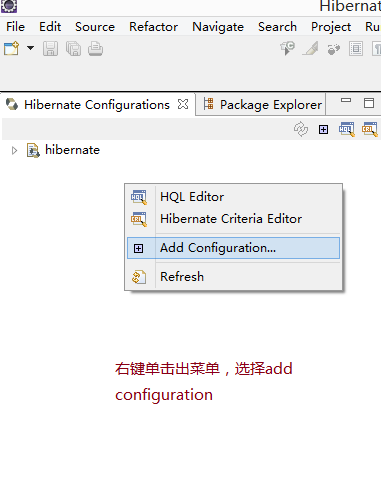Image resolution: width=382 pixels, height=497 pixels.
Task: Select the hibernate configuration item
Action: coord(72,150)
